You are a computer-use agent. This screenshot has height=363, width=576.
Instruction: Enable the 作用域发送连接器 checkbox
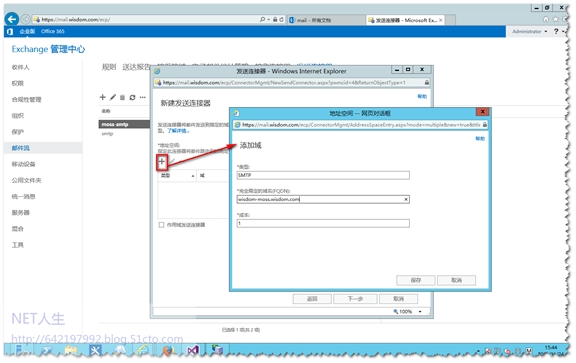click(161, 225)
